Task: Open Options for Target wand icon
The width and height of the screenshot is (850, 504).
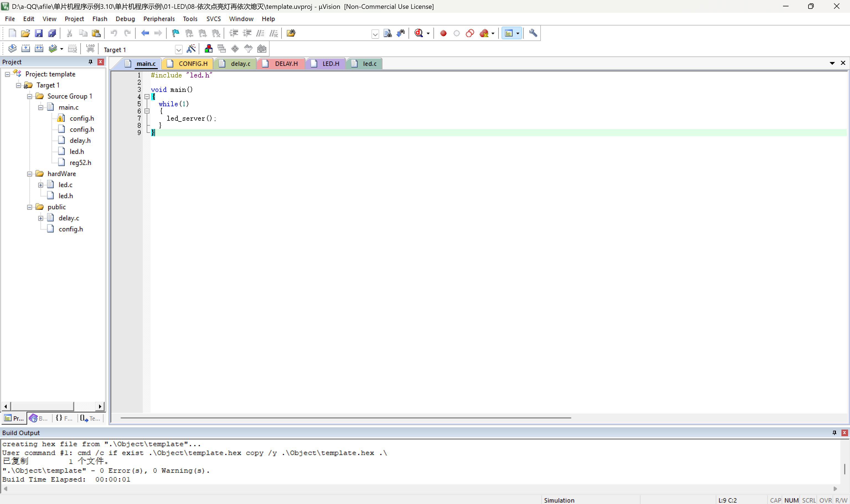Action: (x=191, y=48)
